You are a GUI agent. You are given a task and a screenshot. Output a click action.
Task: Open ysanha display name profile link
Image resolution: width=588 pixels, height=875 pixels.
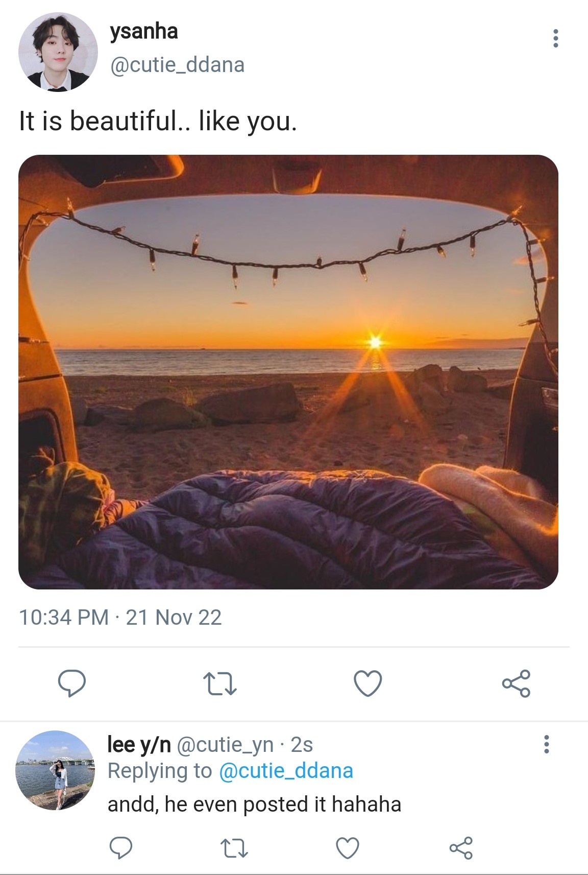[144, 32]
